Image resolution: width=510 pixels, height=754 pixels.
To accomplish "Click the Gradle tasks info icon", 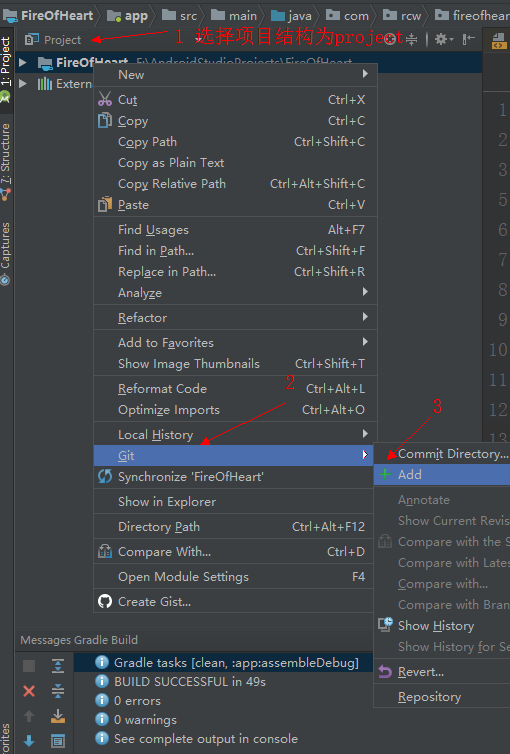I will pyautogui.click(x=102, y=662).
